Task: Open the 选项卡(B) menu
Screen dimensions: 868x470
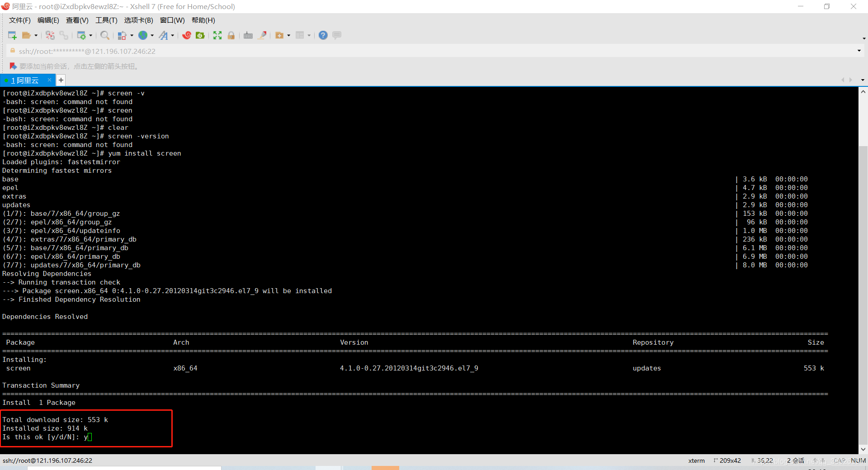Action: (x=139, y=20)
